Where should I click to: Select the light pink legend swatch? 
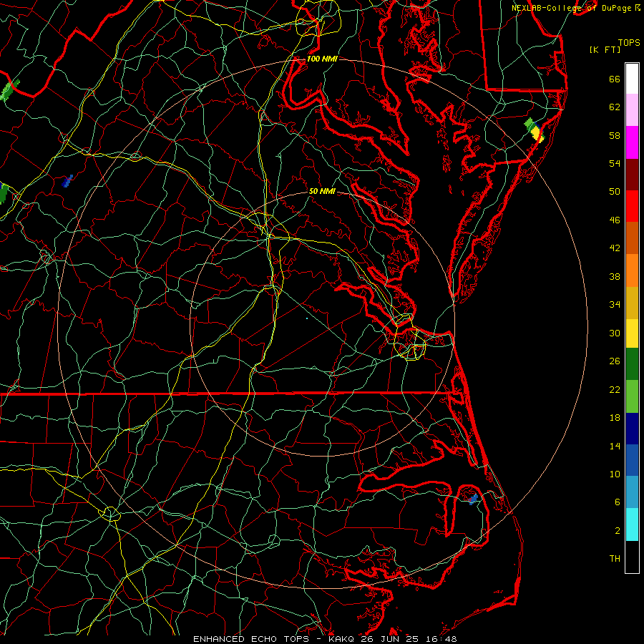click(x=632, y=109)
